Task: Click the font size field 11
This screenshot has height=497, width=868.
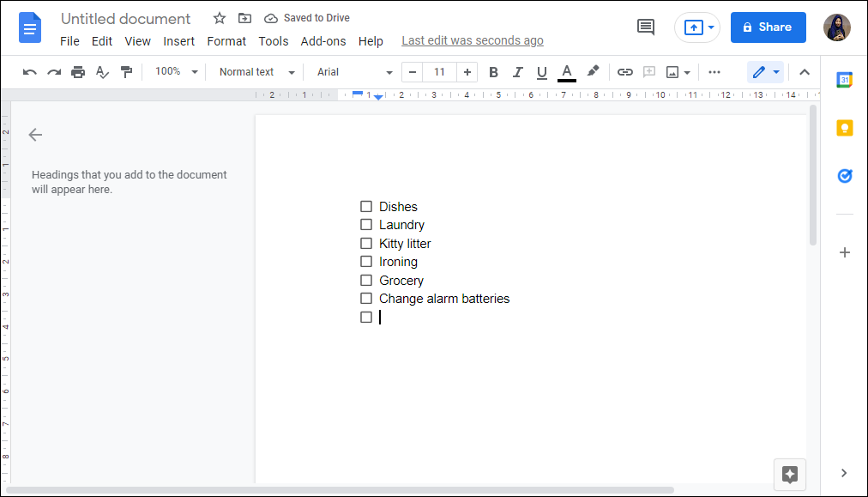Action: click(x=439, y=72)
